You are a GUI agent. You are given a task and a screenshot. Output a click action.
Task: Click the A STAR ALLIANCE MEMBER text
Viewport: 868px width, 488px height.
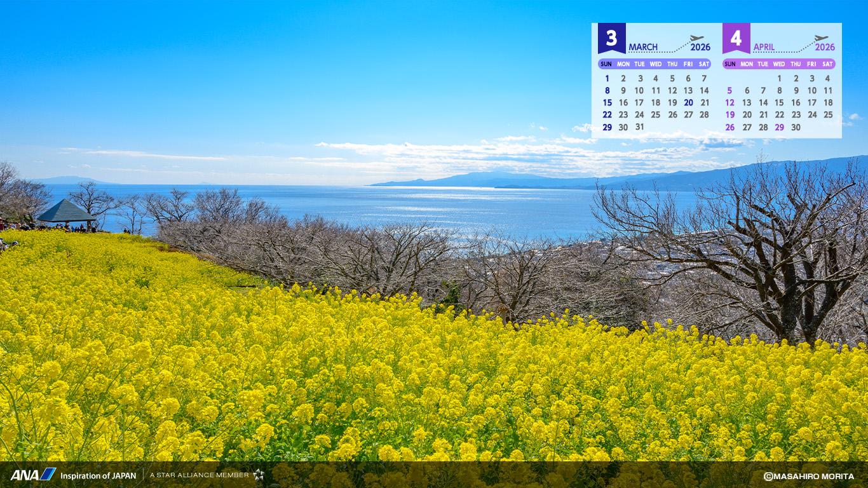click(200, 475)
